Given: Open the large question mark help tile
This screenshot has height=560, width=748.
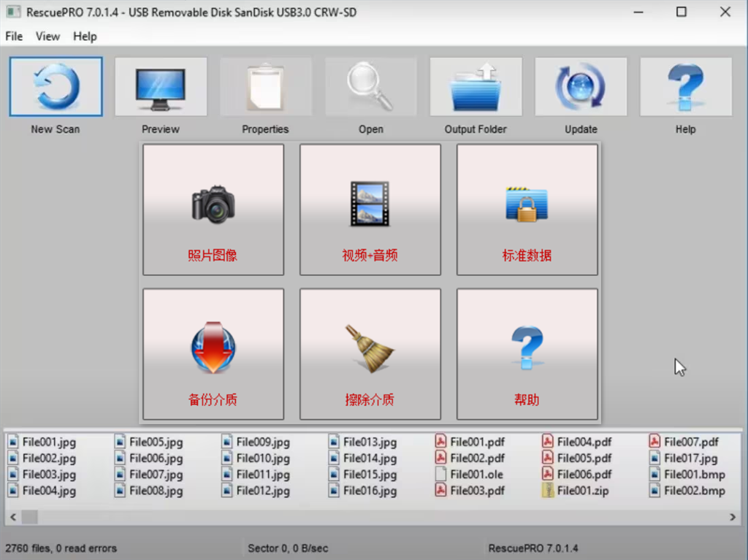Looking at the screenshot, I should tap(527, 354).
